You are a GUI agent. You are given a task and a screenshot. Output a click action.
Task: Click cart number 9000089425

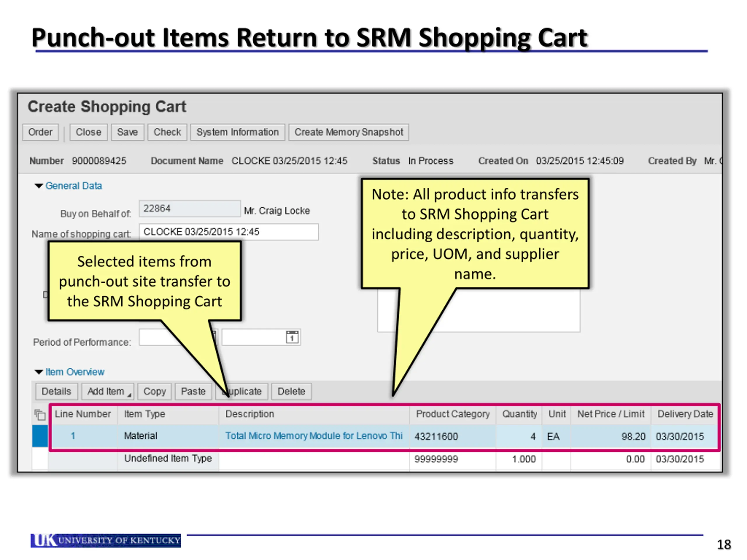(x=99, y=161)
